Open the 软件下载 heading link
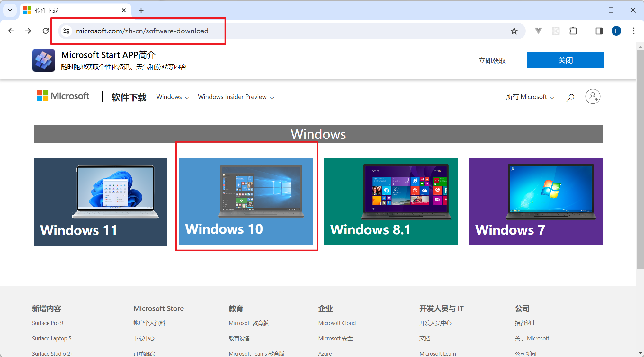Screen dimensions: 644x357 tap(129, 97)
